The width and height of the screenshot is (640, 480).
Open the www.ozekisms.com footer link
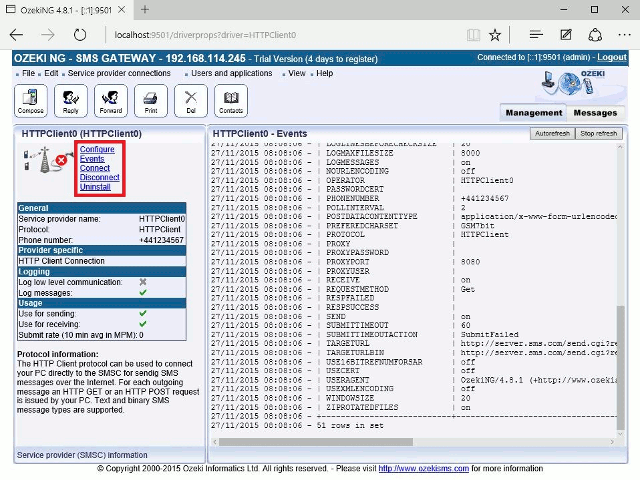pos(424,469)
